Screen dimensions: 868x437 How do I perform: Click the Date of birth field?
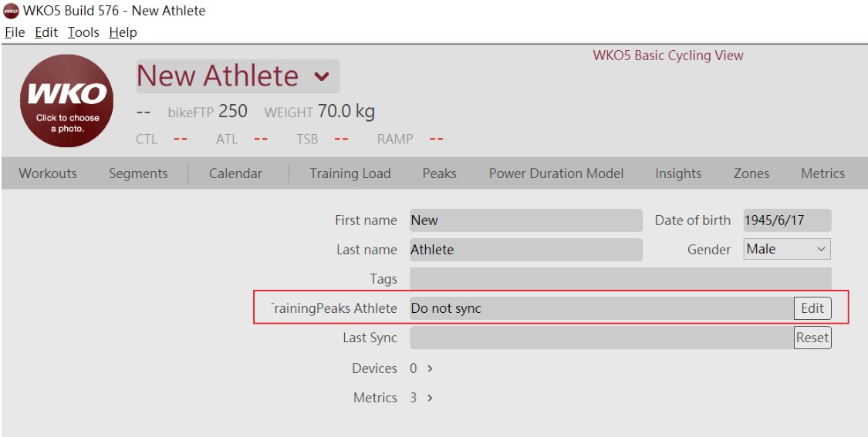(x=787, y=220)
